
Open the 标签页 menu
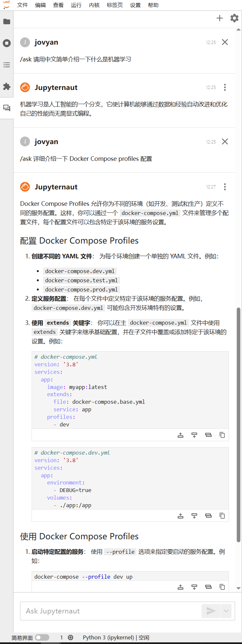click(115, 5)
